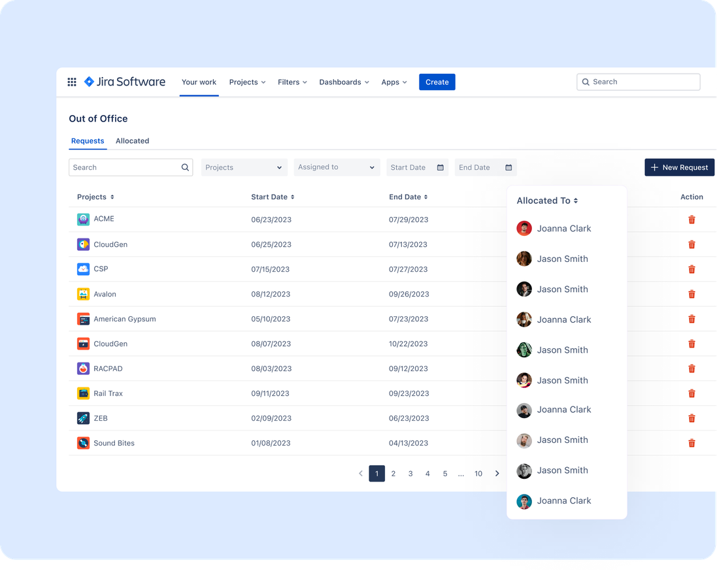Click the ZEB rocket project icon
This screenshot has height=588, width=717.
click(x=83, y=418)
